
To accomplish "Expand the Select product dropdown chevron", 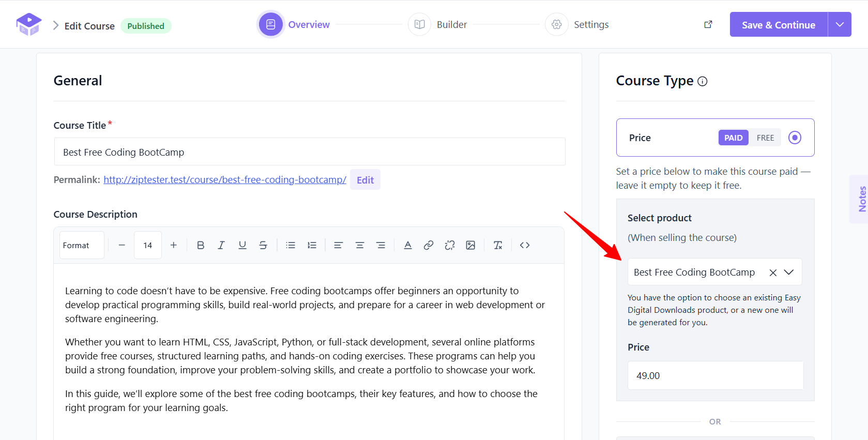I will click(789, 272).
